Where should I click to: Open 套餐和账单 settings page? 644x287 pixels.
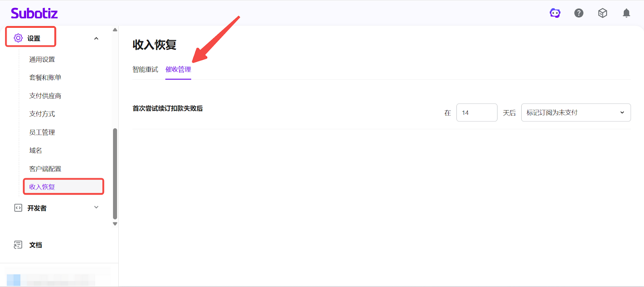coord(45,78)
